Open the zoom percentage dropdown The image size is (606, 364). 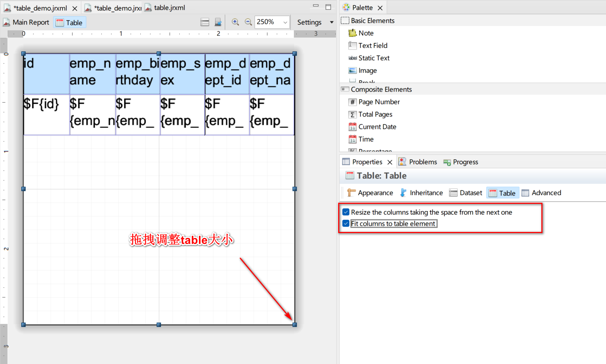[285, 22]
